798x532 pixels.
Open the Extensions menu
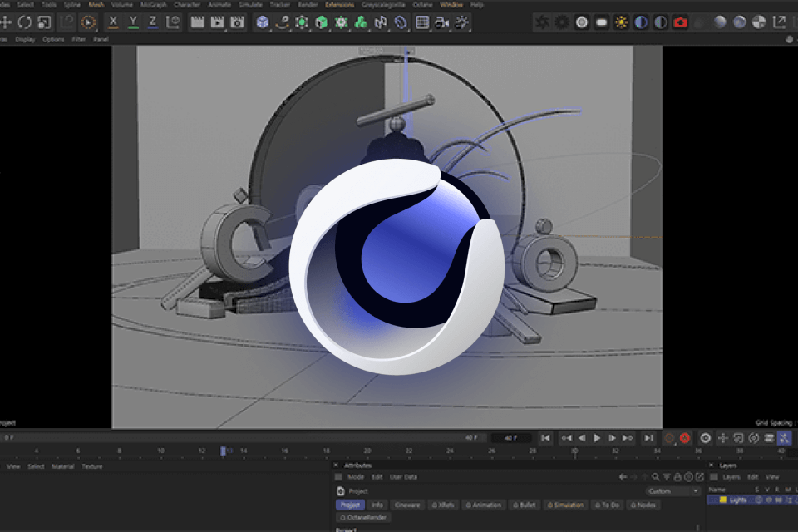click(x=339, y=5)
